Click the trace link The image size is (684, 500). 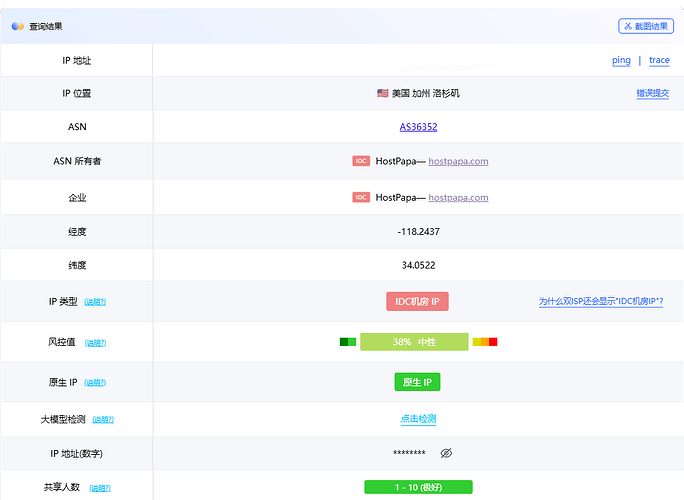point(659,60)
